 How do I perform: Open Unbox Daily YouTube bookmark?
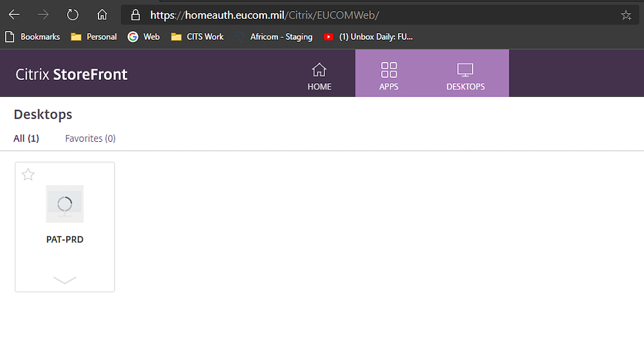(368, 37)
